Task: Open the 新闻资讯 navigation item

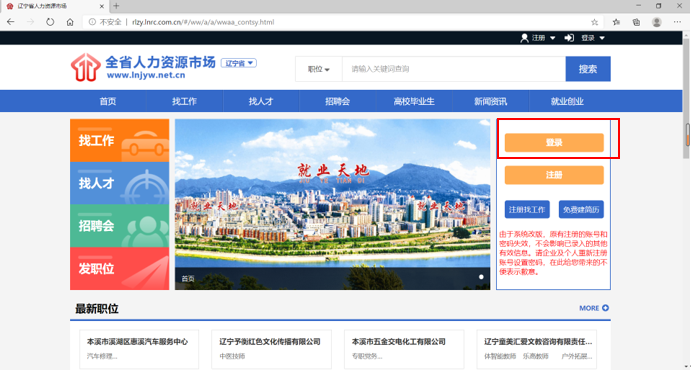Action: (x=490, y=101)
